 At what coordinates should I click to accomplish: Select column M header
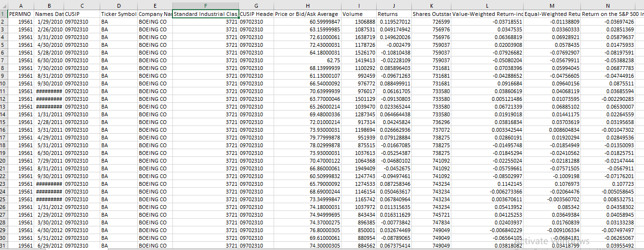[552, 6]
